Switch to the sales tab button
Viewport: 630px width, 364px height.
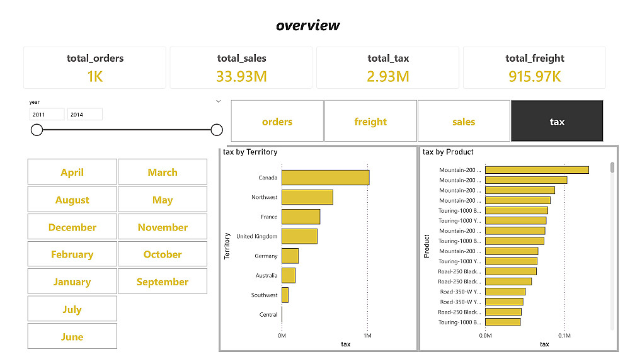pos(464,121)
